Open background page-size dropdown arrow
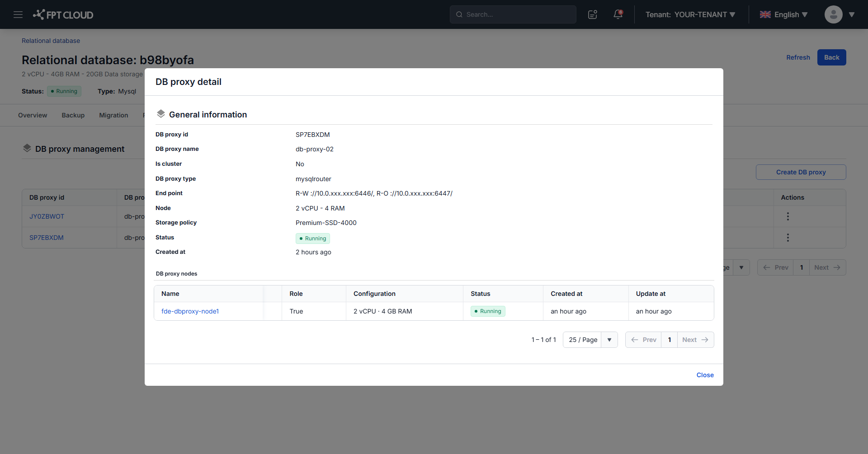 (x=741, y=267)
